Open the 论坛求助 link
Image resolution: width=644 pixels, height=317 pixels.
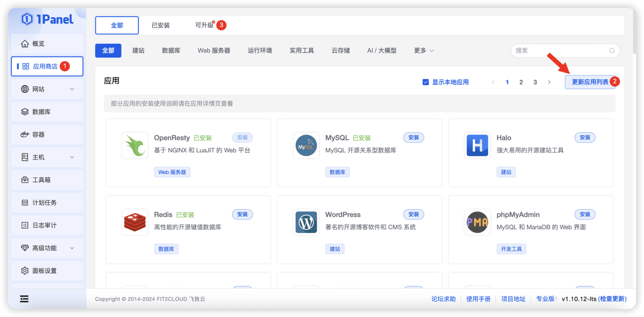[x=444, y=299]
